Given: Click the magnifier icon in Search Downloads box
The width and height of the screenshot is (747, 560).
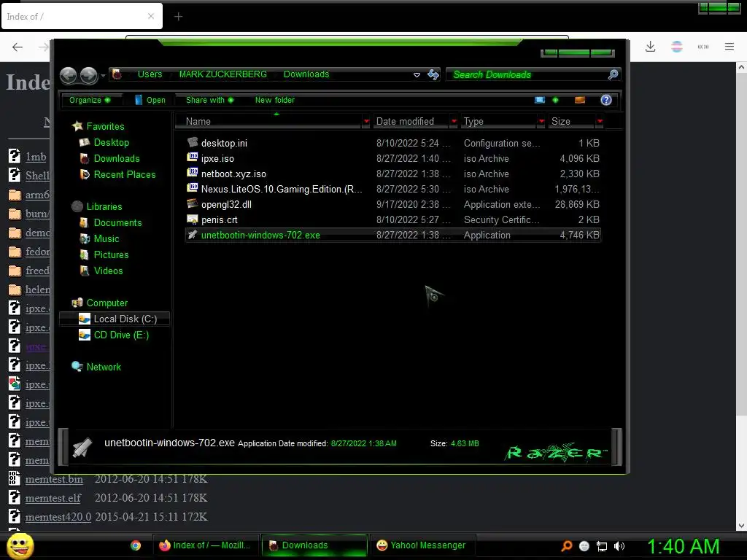Looking at the screenshot, I should 613,74.
